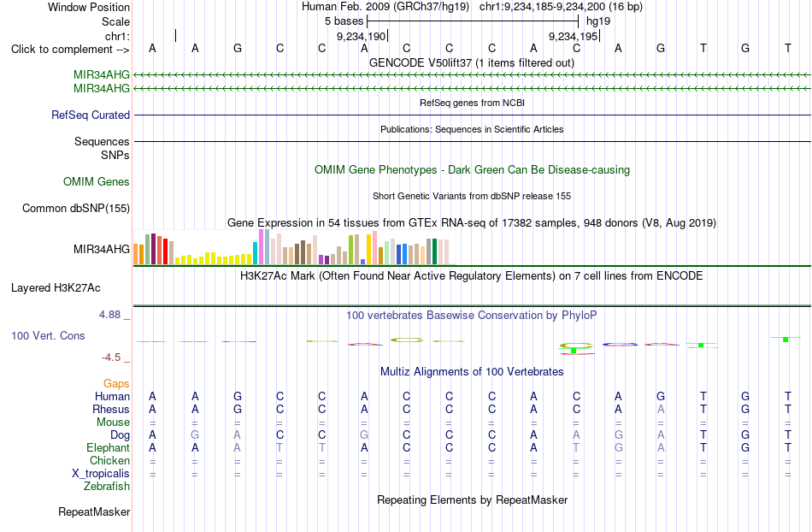Image resolution: width=812 pixels, height=532 pixels.
Task: Click the 'chr1:' ruler label
Action: coord(117,36)
